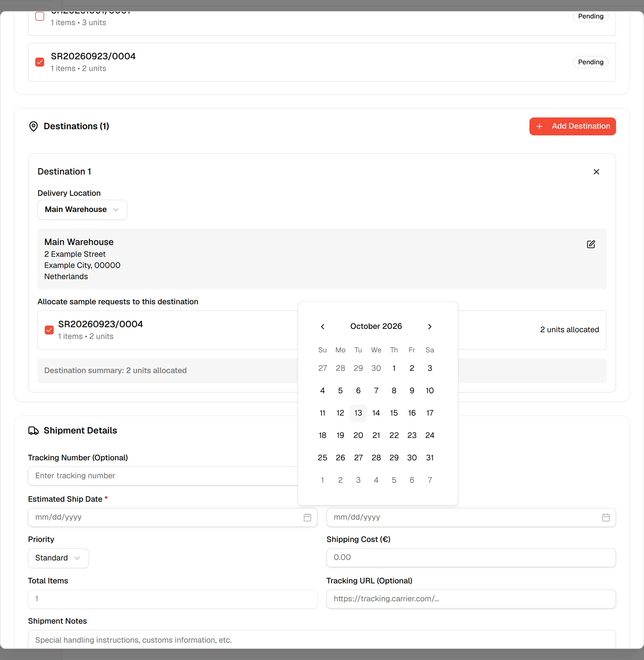Click "Destination summary: 2 units allocated" text
The width and height of the screenshot is (644, 660).
115,370
